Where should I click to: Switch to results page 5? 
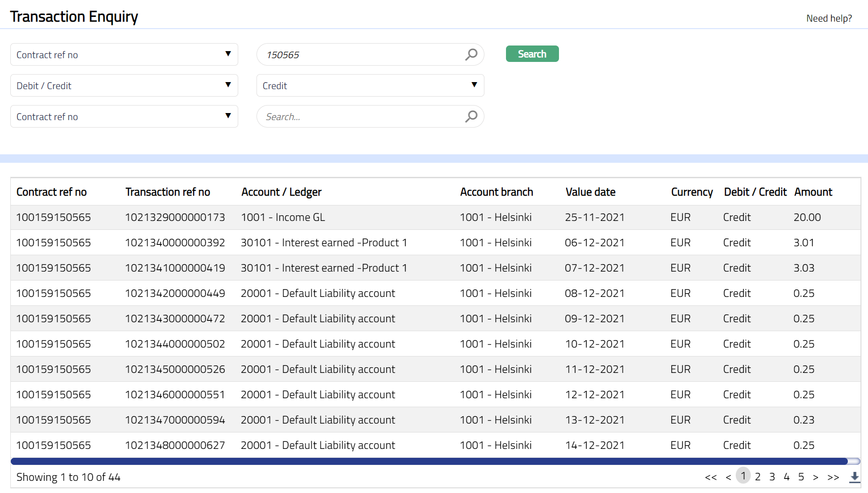[x=801, y=477]
